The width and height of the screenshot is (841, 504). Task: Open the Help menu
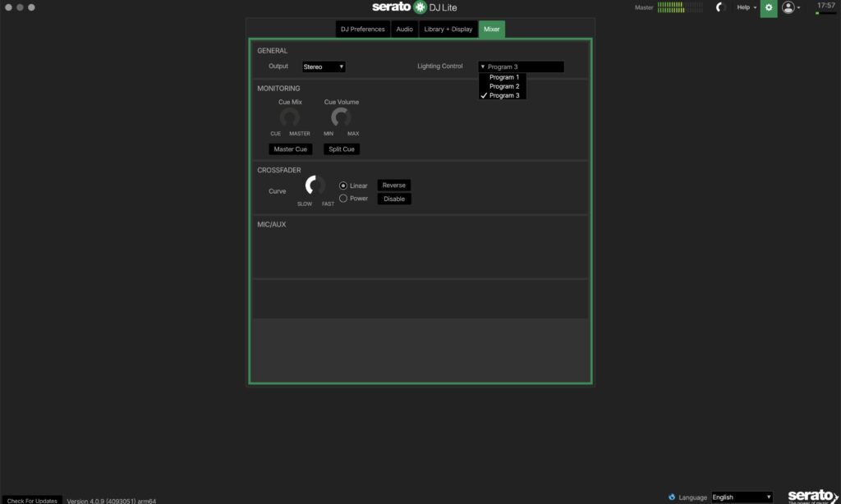point(746,7)
